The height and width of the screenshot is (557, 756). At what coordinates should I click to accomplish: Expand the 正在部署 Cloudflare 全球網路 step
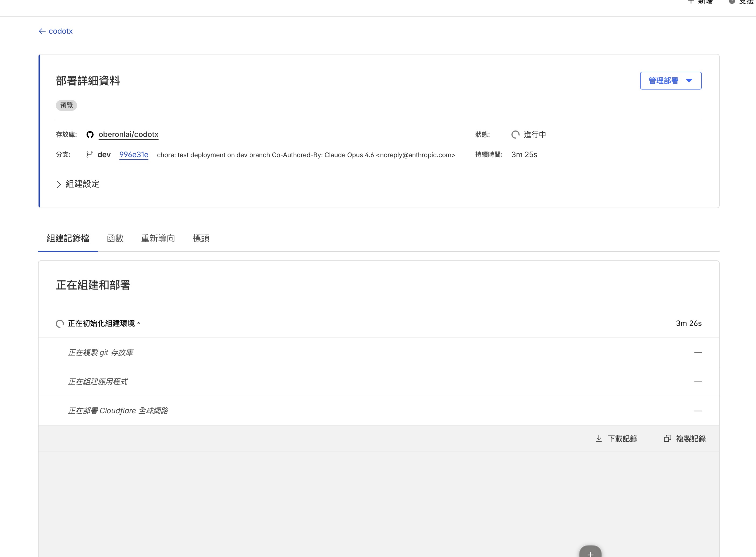(x=118, y=411)
